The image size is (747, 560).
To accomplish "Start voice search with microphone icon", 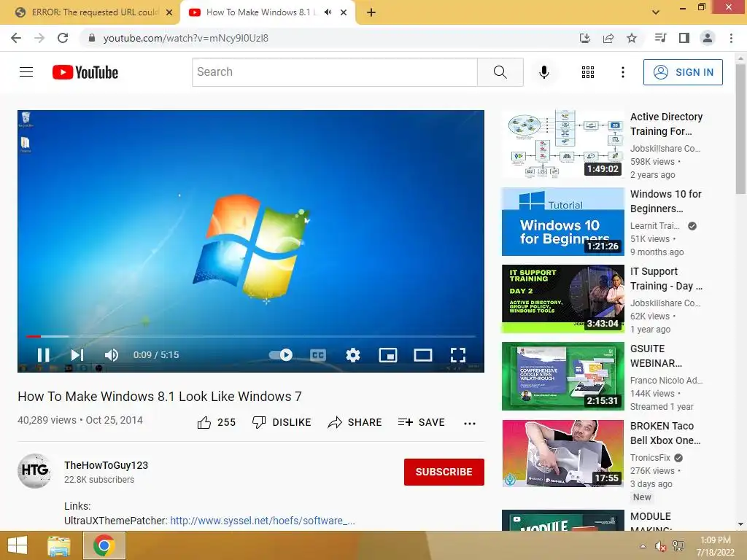I will (x=544, y=72).
